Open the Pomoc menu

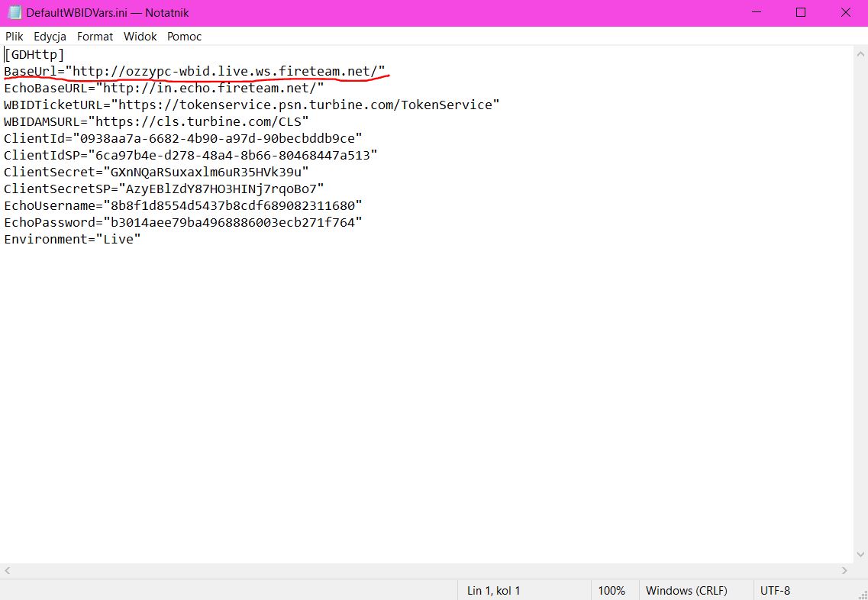(x=184, y=37)
